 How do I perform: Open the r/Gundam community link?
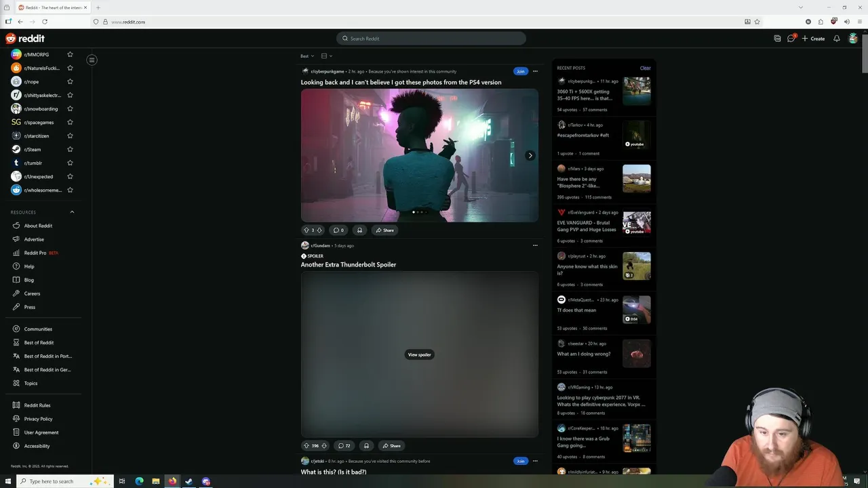click(x=320, y=245)
